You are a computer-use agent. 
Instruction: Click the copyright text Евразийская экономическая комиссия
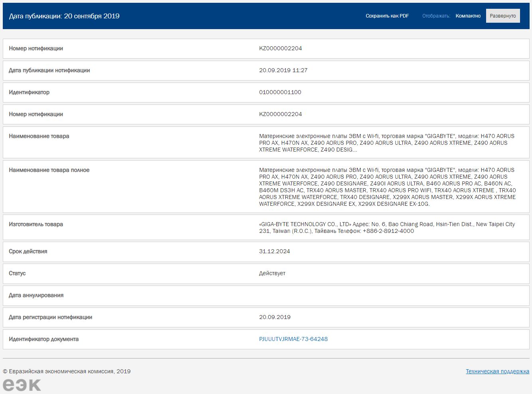pos(67,371)
